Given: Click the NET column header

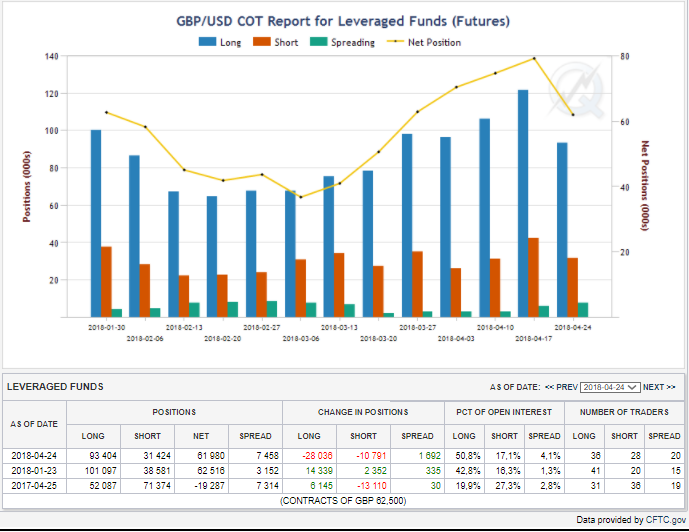Looking at the screenshot, I should click(201, 436).
